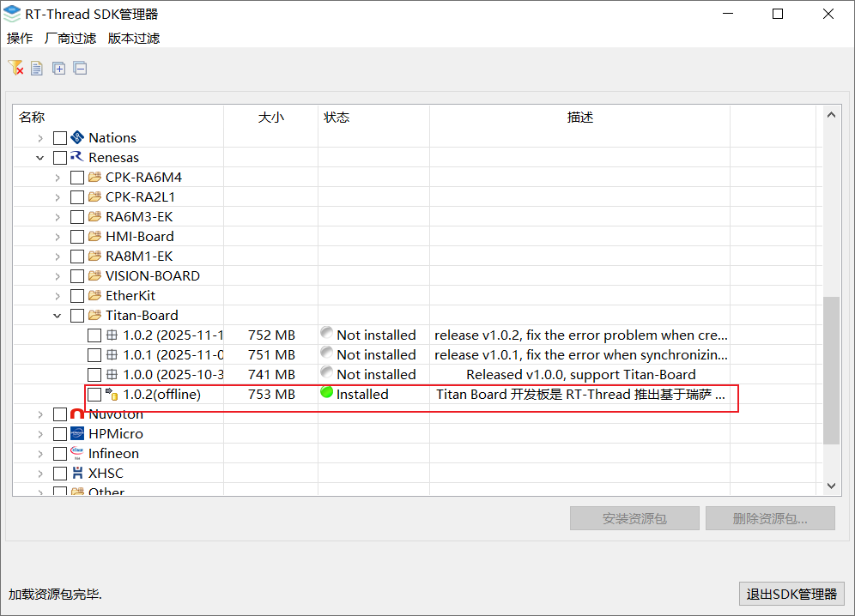Viewport: 855px width, 616px height.
Task: Select the 1.0.2 (2025-11-1 package checkbox
Action: (x=94, y=335)
